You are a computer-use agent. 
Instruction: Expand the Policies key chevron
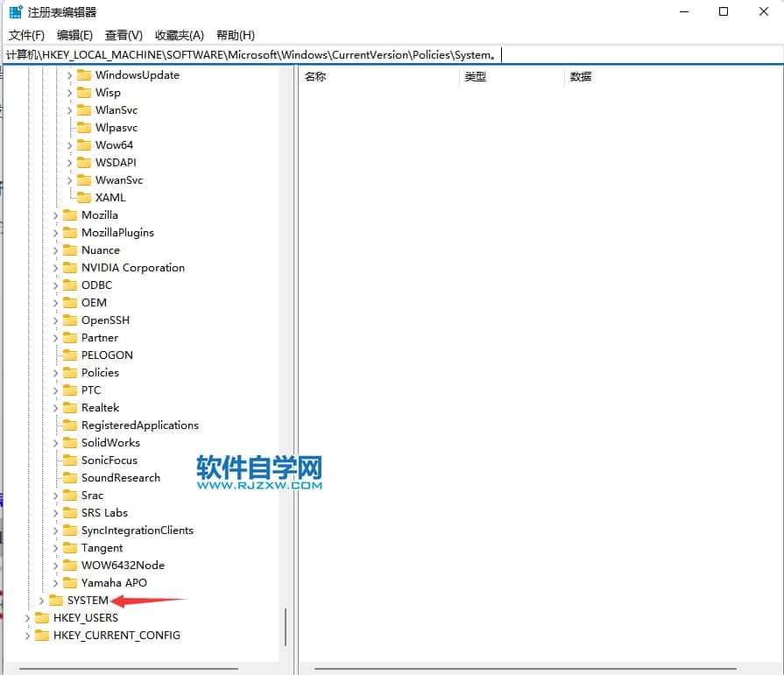click(x=56, y=373)
